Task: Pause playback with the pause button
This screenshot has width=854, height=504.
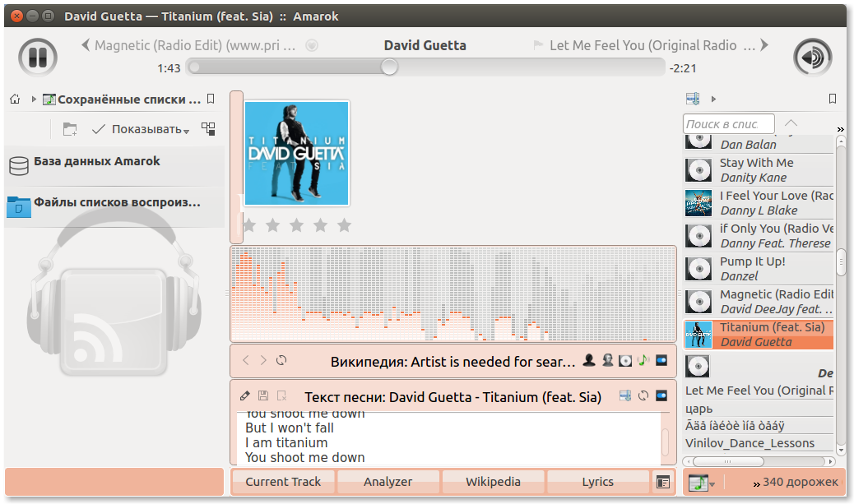Action: coord(37,58)
